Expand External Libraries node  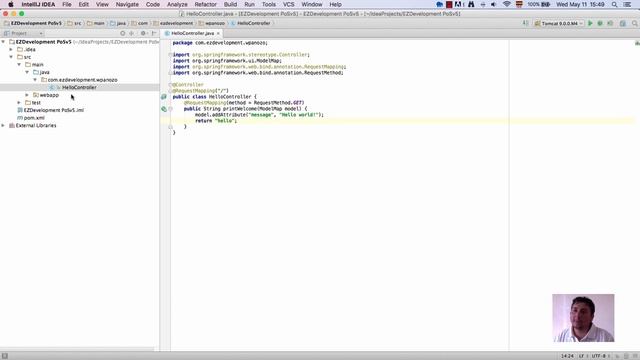click(3, 126)
